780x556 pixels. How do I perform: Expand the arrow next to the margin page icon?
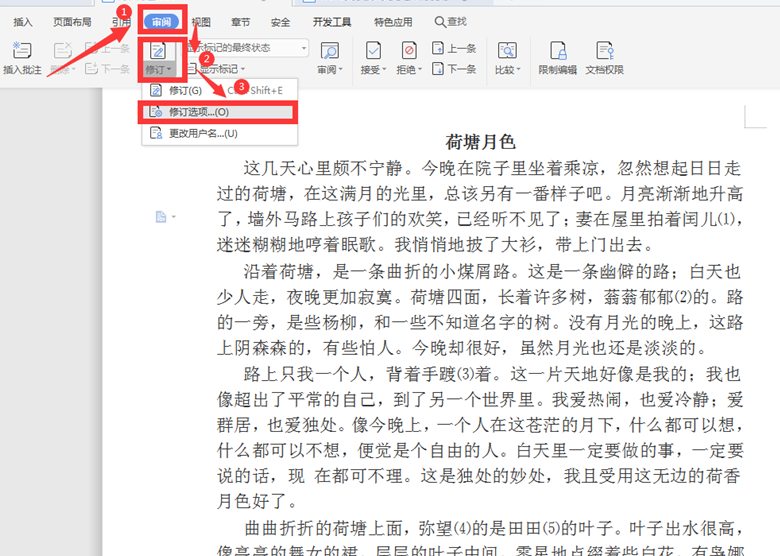pyautogui.click(x=174, y=217)
